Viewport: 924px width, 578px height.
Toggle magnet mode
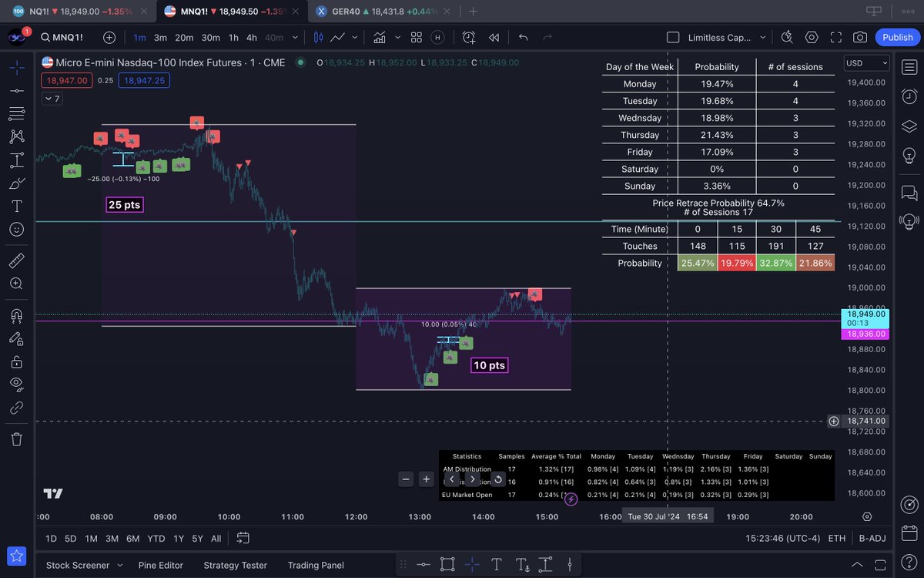[16, 315]
